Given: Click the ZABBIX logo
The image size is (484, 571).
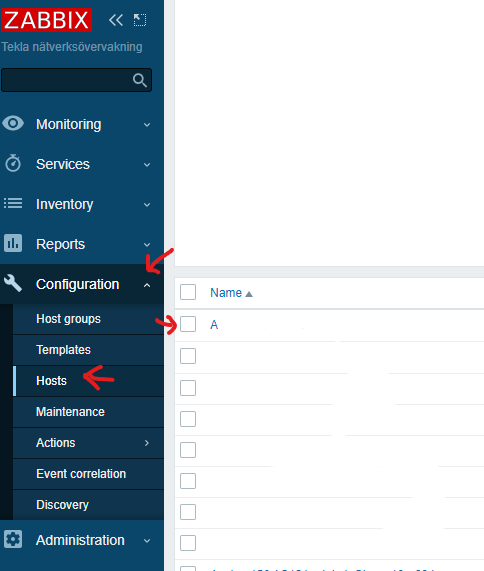Looking at the screenshot, I should 46,20.
